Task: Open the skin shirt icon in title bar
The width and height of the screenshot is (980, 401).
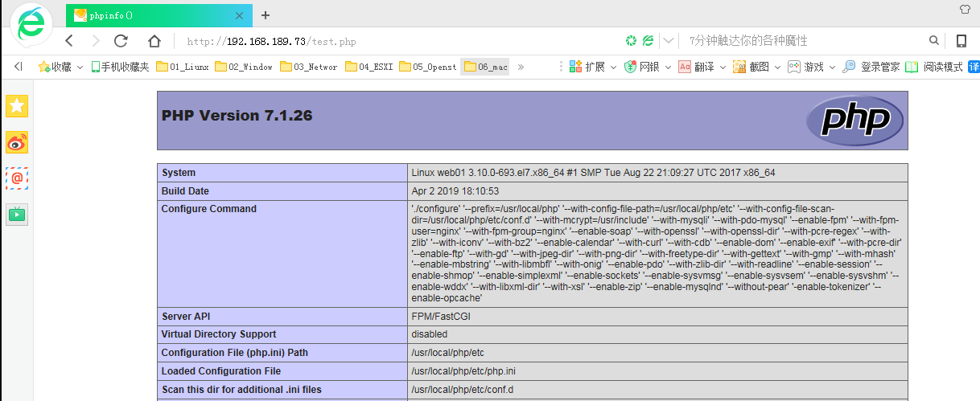Action: (966, 10)
